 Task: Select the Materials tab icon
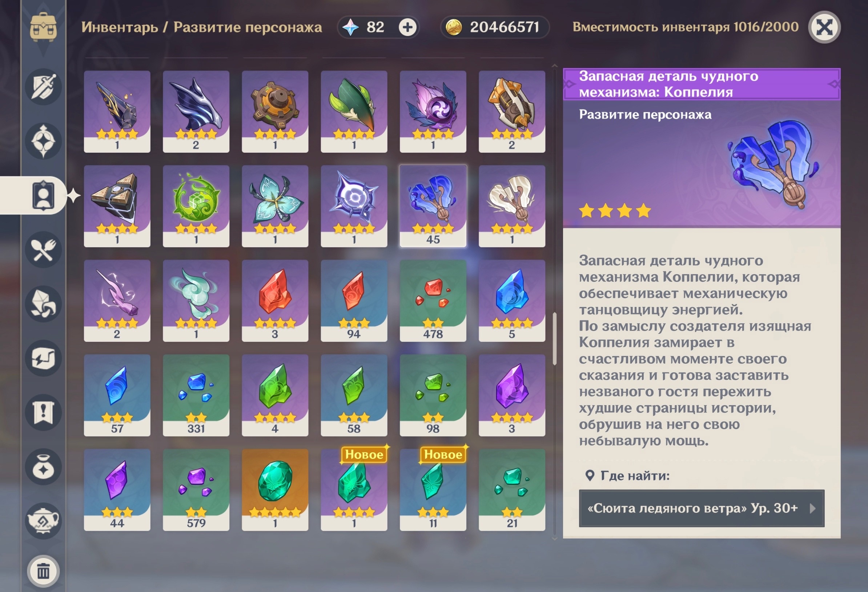43,304
